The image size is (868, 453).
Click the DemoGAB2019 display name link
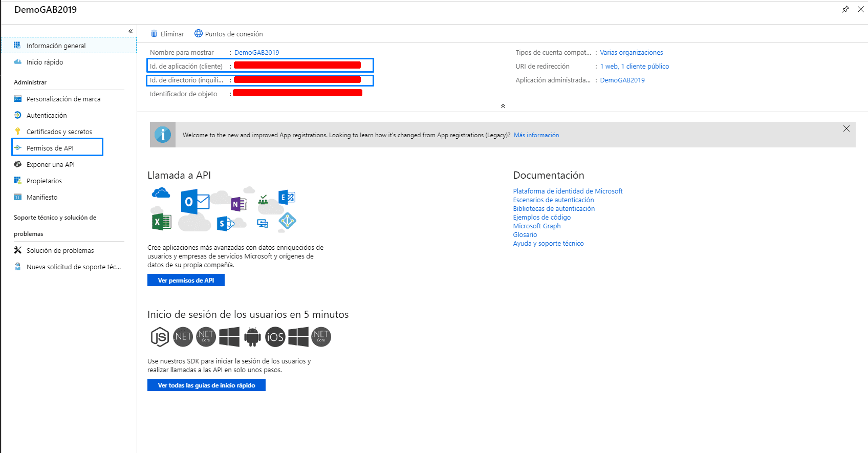point(256,52)
